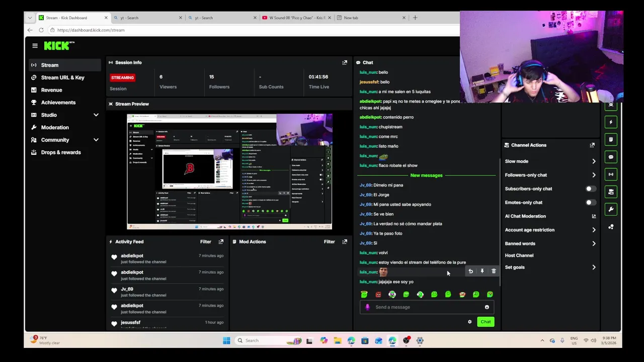The height and width of the screenshot is (362, 644).
Task: Switch to the New tab browser tab
Action: click(x=371, y=18)
